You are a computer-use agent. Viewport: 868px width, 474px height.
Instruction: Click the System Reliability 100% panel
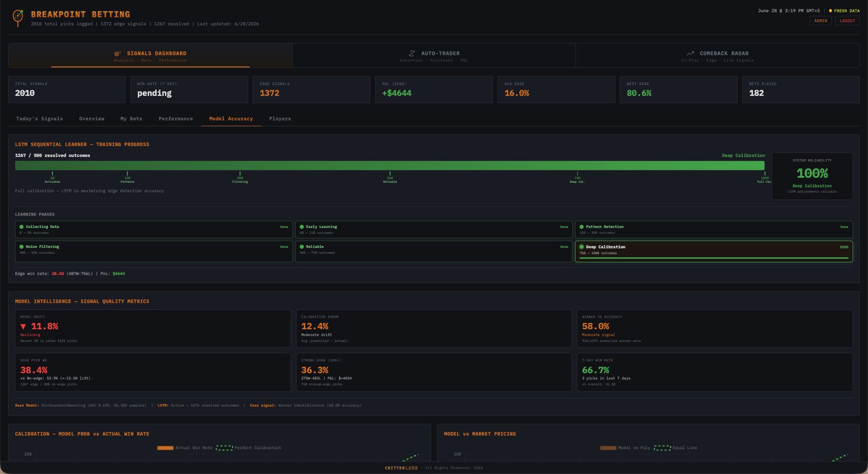pos(812,176)
